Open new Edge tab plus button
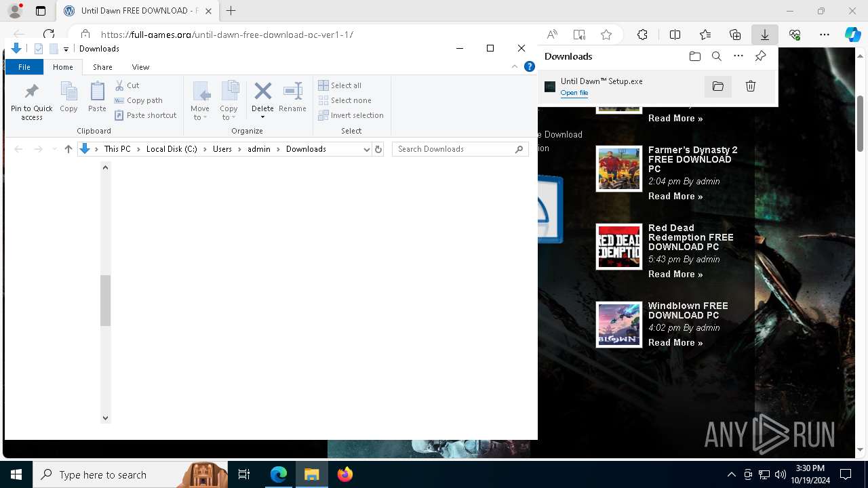868x488 pixels. tap(231, 11)
